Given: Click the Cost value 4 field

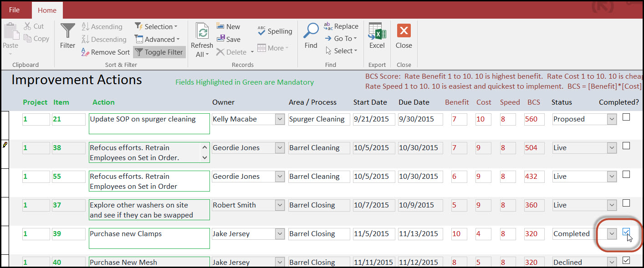Looking at the screenshot, I should coord(483,234).
